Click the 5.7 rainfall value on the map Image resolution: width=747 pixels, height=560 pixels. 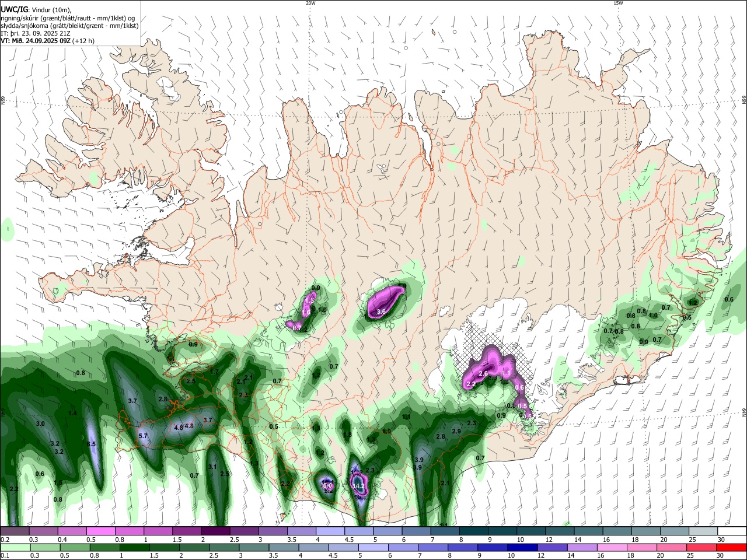[x=143, y=436]
